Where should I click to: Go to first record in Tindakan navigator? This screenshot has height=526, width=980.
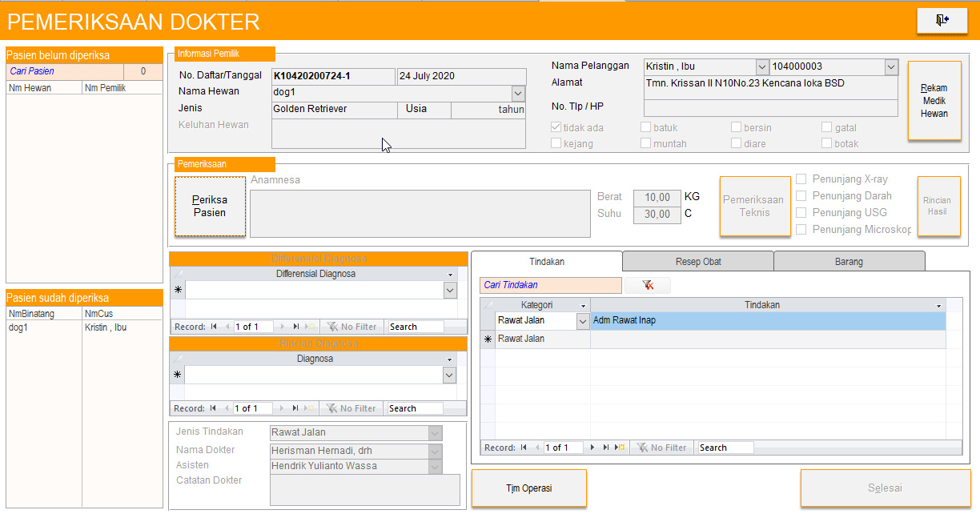524,448
